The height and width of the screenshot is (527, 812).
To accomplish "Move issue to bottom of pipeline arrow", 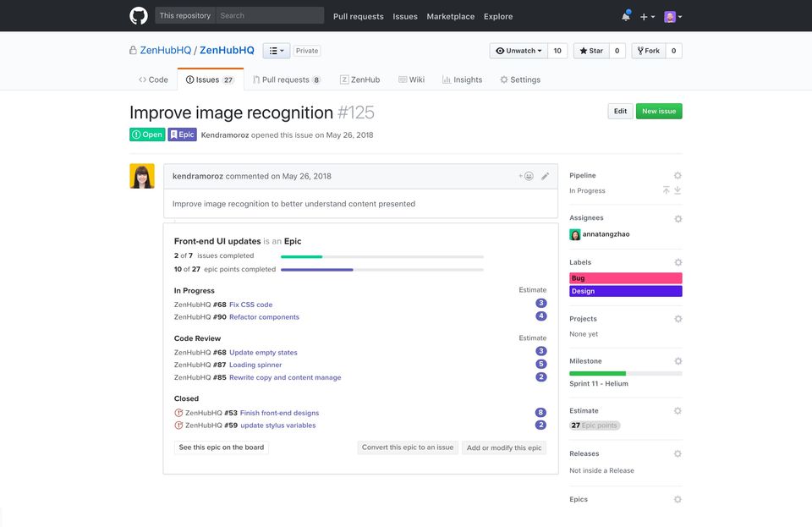I will click(x=678, y=190).
